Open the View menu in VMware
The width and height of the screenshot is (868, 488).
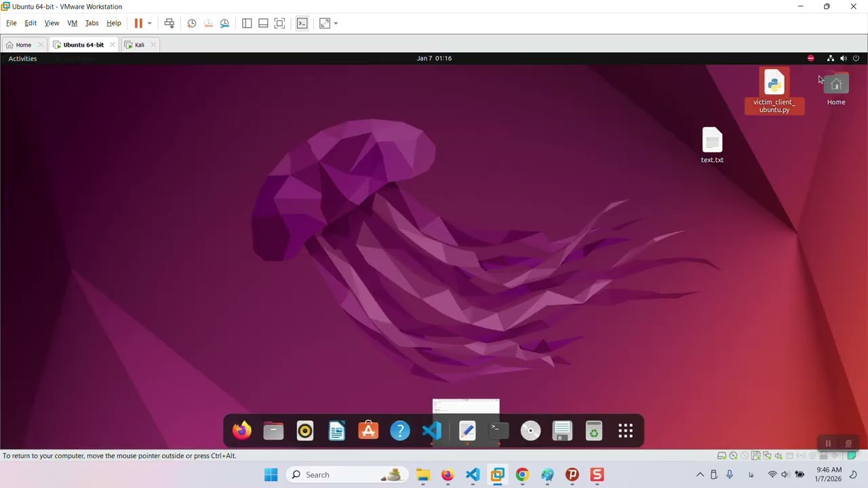[52, 23]
